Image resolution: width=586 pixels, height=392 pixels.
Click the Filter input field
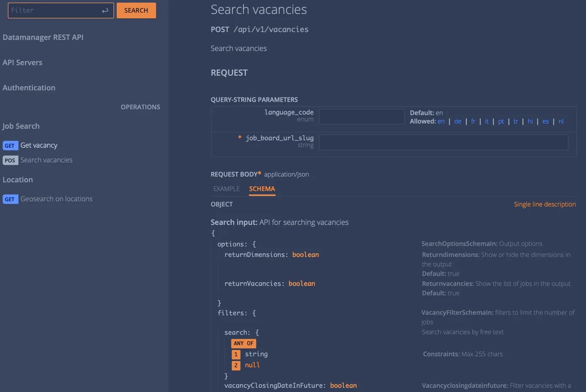pos(61,10)
